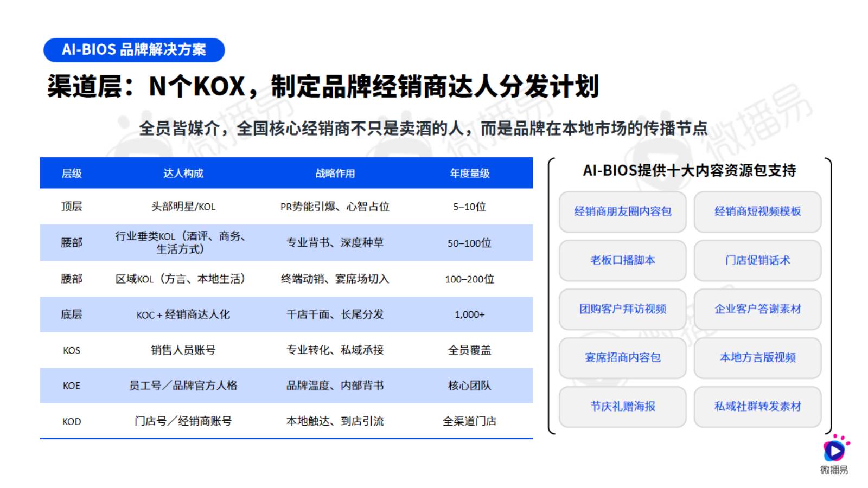This screenshot has width=868, height=488.
Task: Click the PR势能引爆、心智占位 cell
Action: 335,207
